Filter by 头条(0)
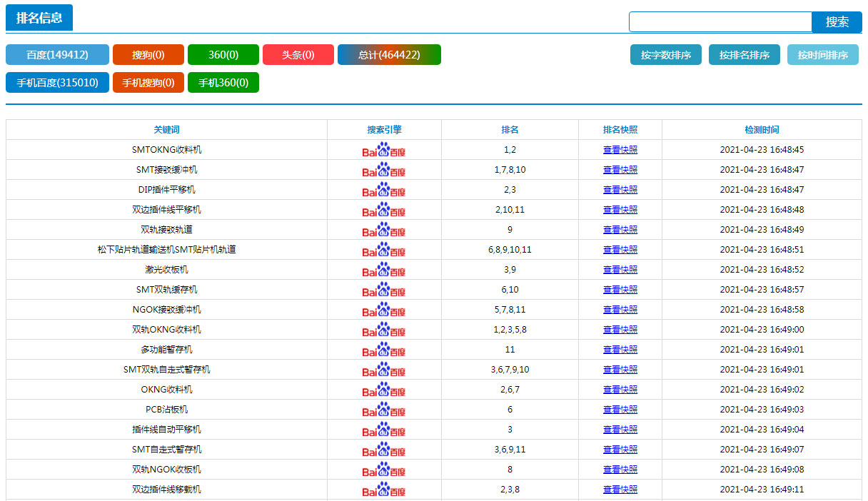Viewport: 868px width, 501px height. [x=298, y=55]
